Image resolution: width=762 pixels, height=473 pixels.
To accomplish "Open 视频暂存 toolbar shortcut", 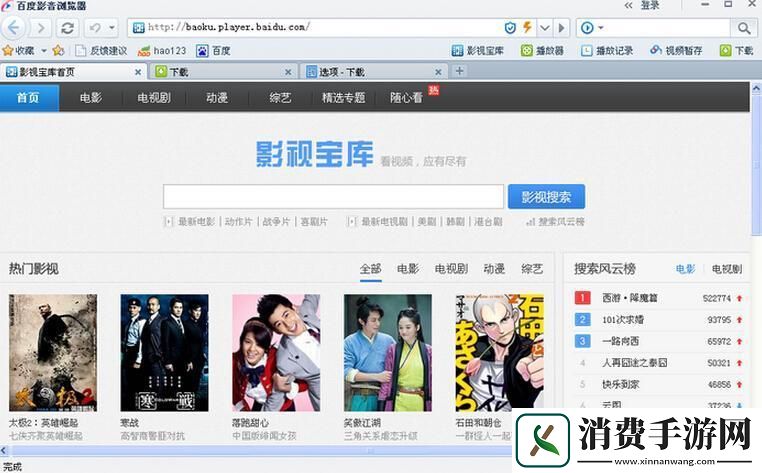I will pyautogui.click(x=676, y=51).
